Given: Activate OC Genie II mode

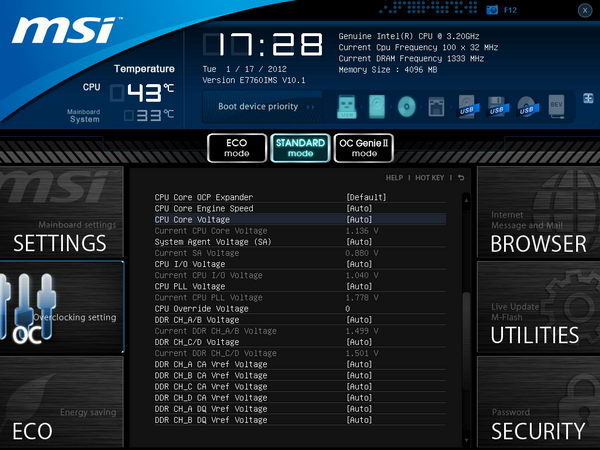Looking at the screenshot, I should pyautogui.click(x=364, y=148).
